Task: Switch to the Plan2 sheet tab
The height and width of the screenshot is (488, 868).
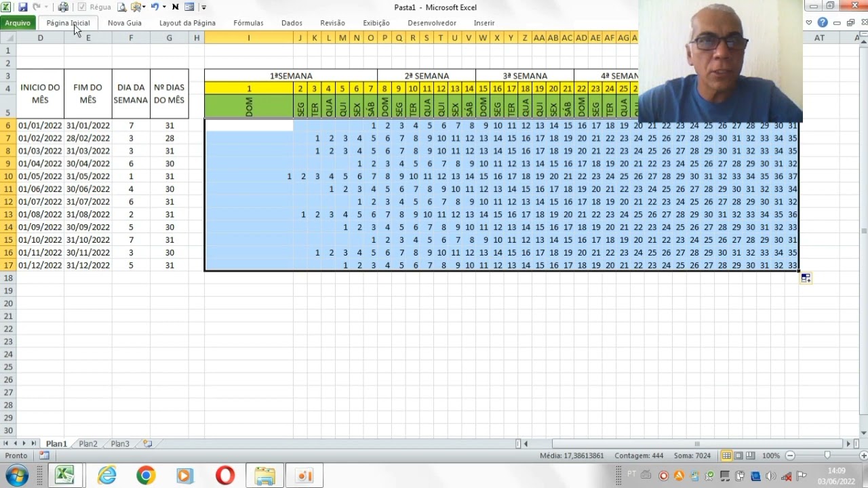Action: coord(88,444)
